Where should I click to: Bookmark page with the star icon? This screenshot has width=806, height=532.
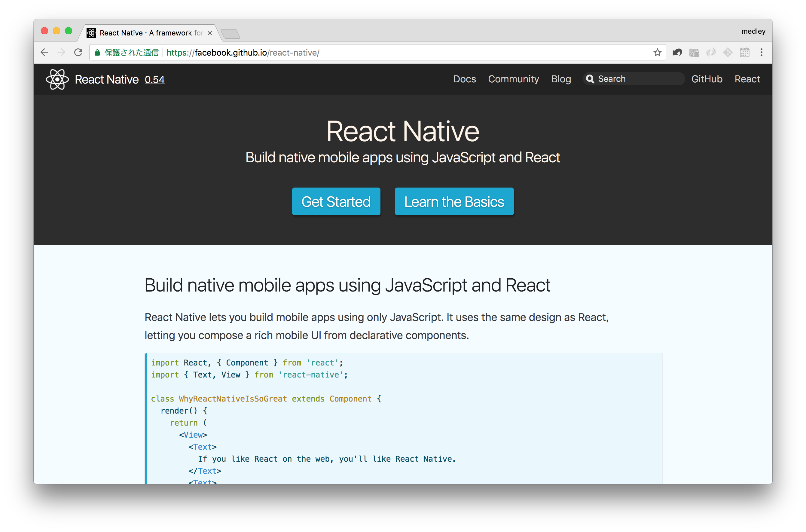658,53
